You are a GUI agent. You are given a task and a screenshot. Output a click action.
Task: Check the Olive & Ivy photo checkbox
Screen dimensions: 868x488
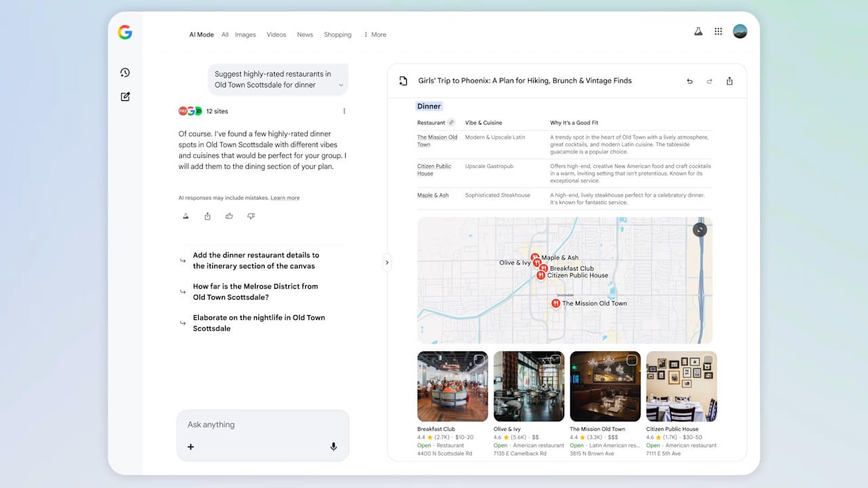tap(555, 360)
